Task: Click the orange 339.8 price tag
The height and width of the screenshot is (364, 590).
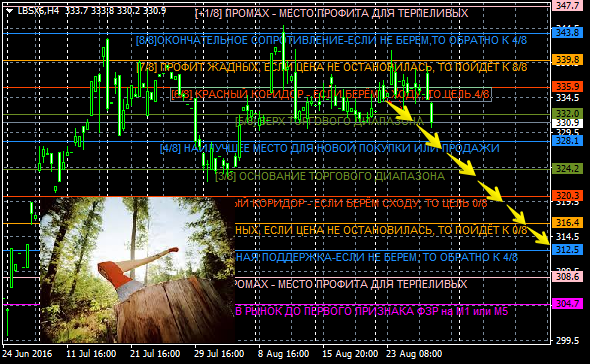Action: pos(568,59)
